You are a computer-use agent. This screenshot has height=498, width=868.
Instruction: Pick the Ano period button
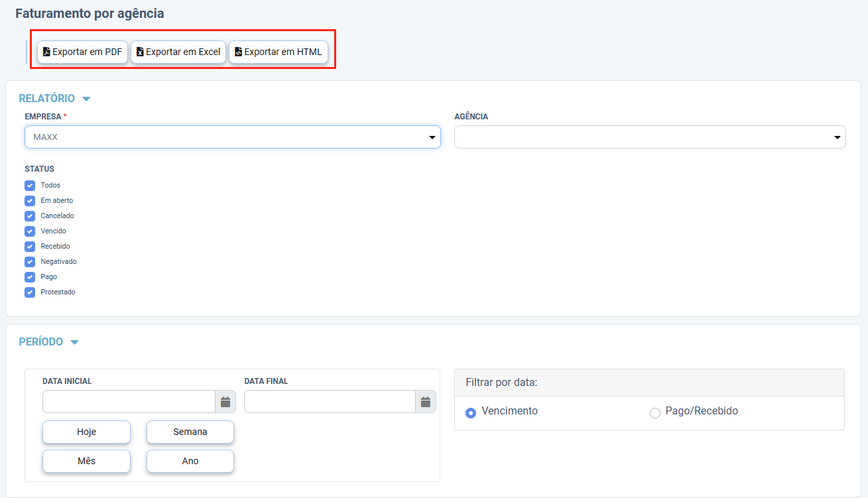190,461
